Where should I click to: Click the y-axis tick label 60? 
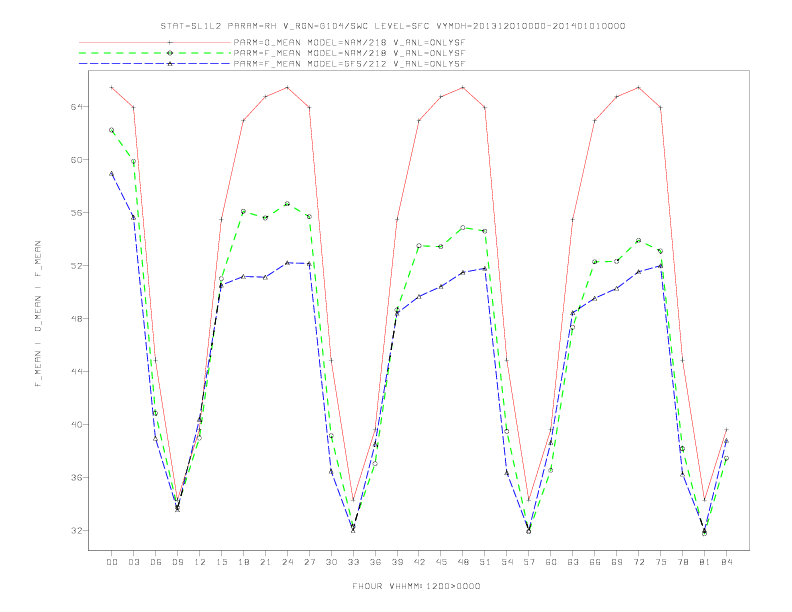[x=77, y=160]
